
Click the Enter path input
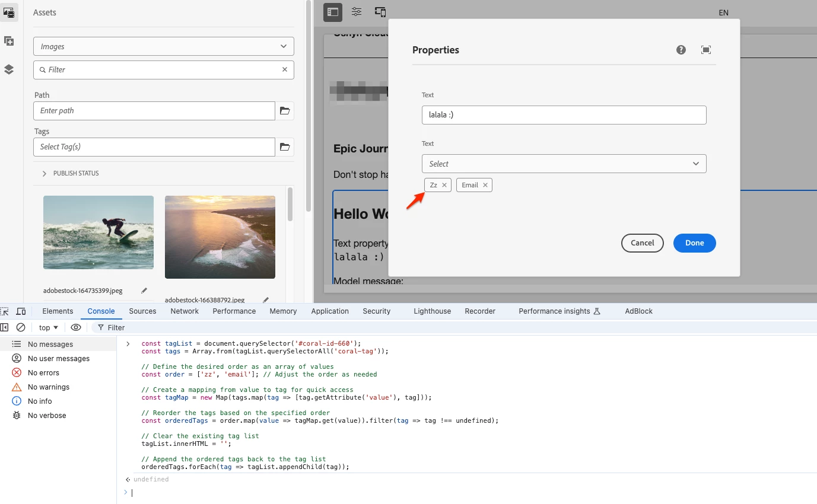[154, 111]
